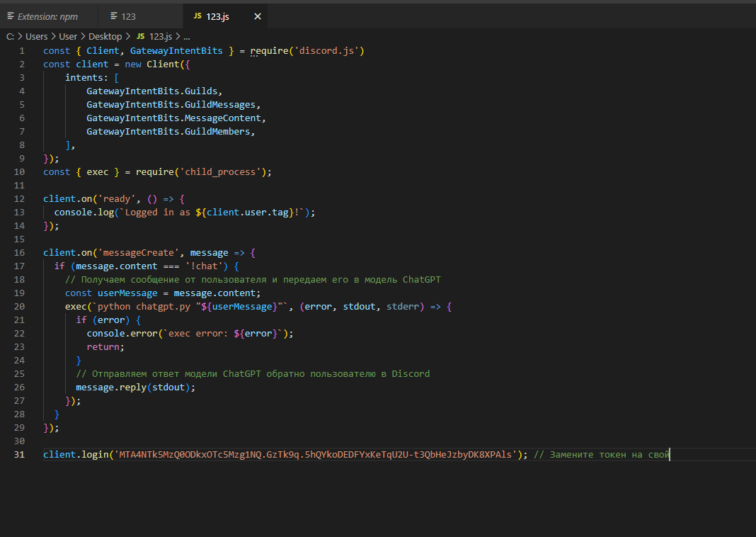The height and width of the screenshot is (537, 756).
Task: Click the return statement on line 23
Action: tap(103, 347)
